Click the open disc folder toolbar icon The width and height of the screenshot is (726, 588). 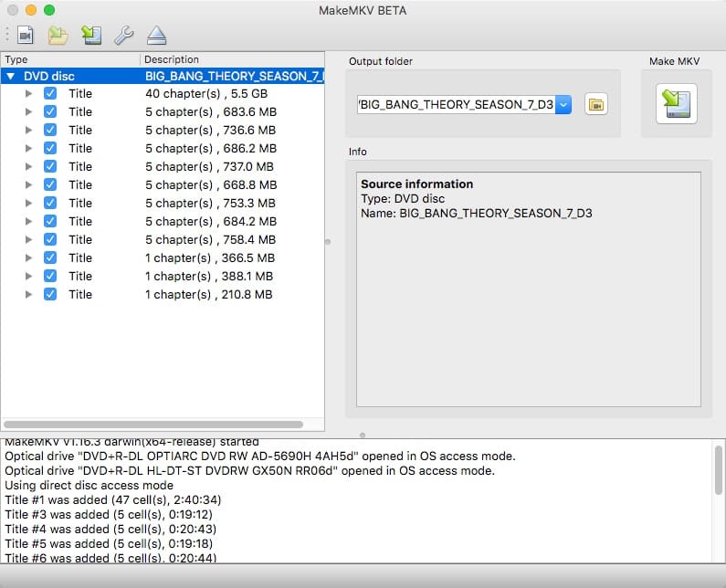click(x=58, y=36)
